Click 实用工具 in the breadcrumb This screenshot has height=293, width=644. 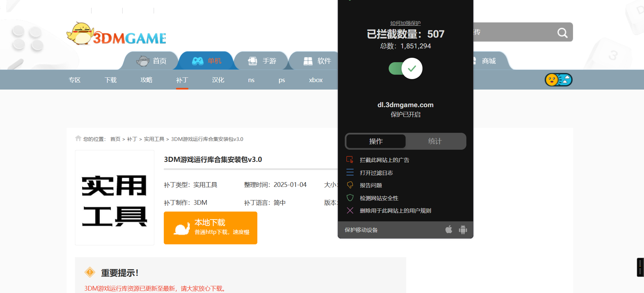pyautogui.click(x=154, y=139)
